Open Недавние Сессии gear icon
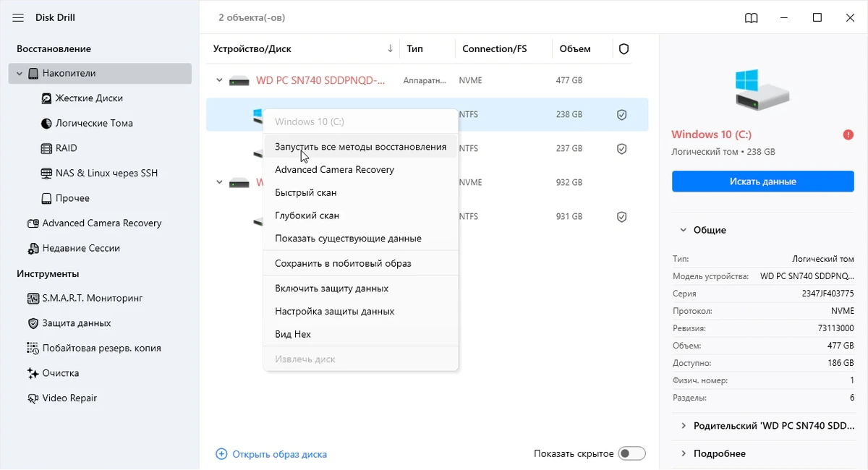Screen dimensions: 868x470 (x=33, y=249)
